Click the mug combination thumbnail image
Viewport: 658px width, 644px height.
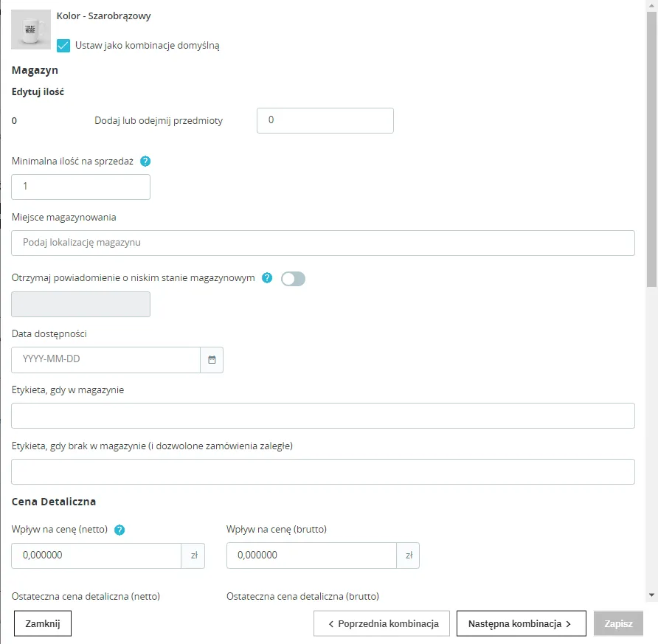pyautogui.click(x=31, y=30)
